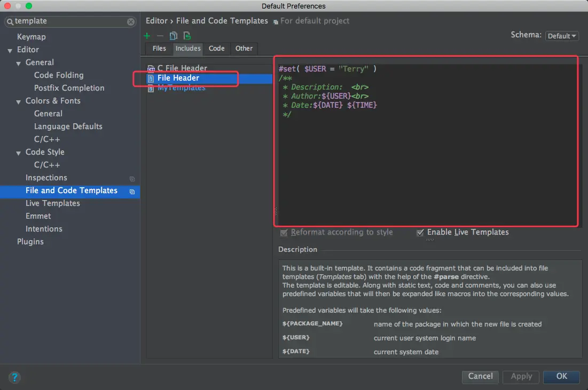
Task: Click the ${PACKAGE_NAME} variable in description
Action: click(312, 323)
